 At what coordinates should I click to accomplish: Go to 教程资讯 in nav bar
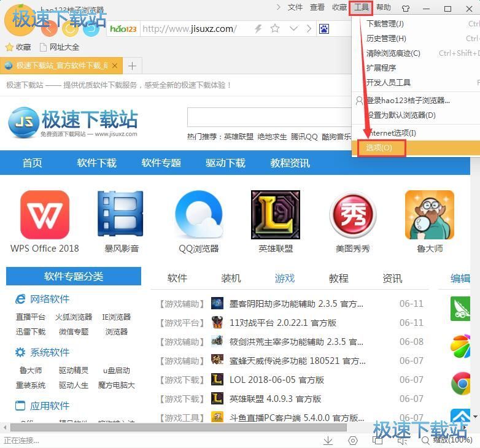pyautogui.click(x=290, y=163)
